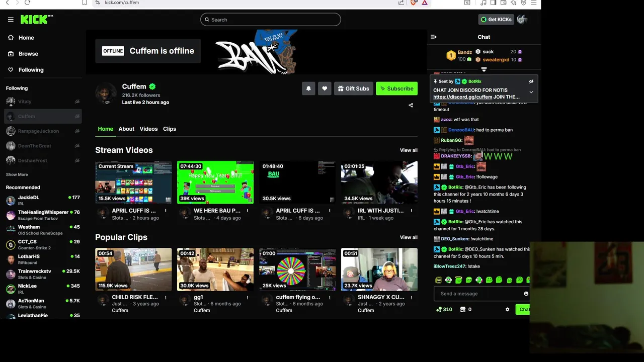Click the share icon under Subscribe

tap(411, 106)
